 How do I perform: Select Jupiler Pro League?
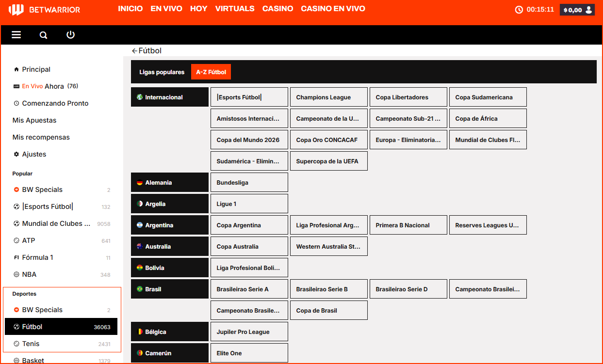249,332
